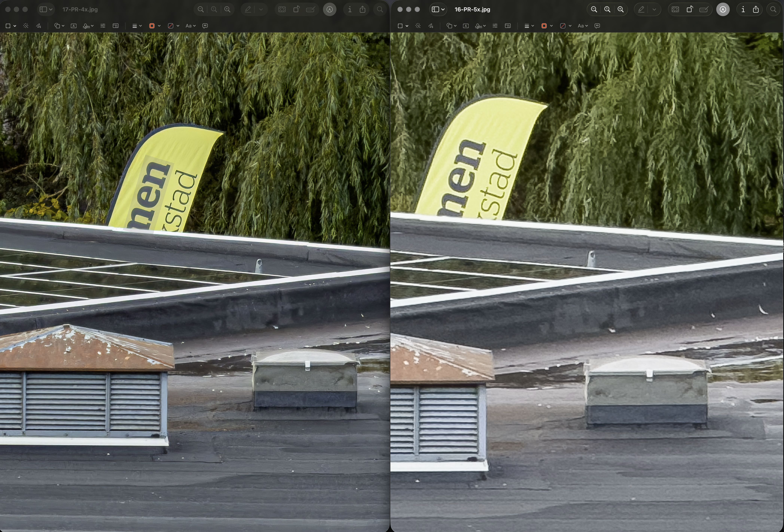This screenshot has width=784, height=532.
Task: Show inspector info for 16-PR-5x.jpg
Action: pyautogui.click(x=743, y=9)
